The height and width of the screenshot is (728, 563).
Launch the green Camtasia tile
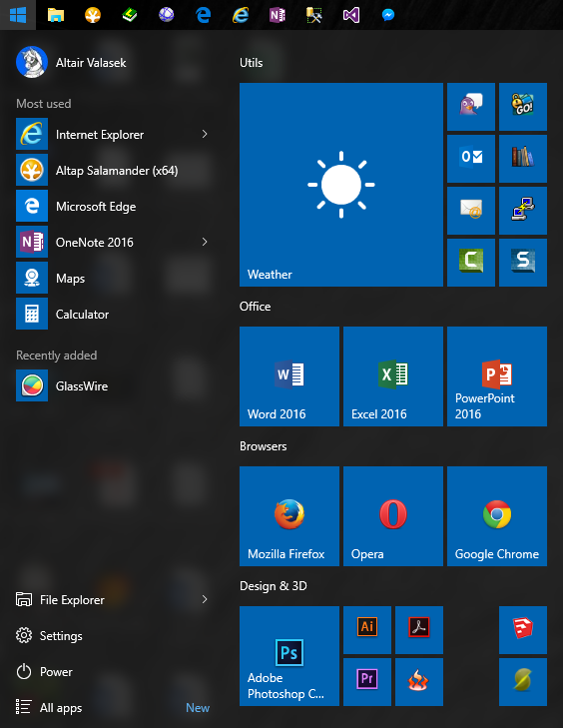pyautogui.click(x=470, y=263)
